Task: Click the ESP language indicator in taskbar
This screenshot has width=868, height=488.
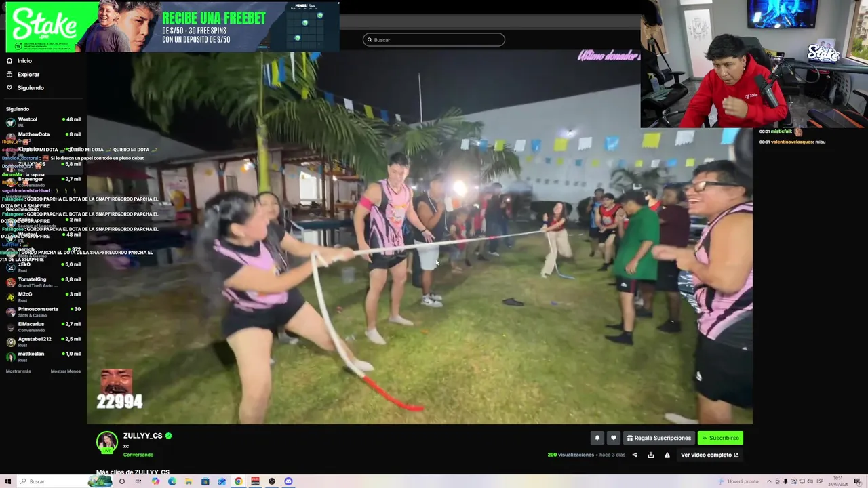Action: pyautogui.click(x=820, y=481)
